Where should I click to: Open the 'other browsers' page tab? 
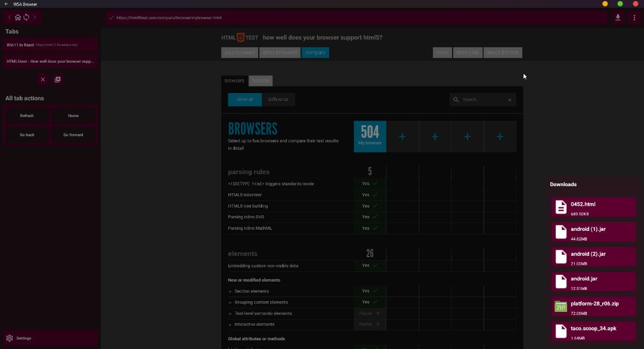[x=280, y=52]
